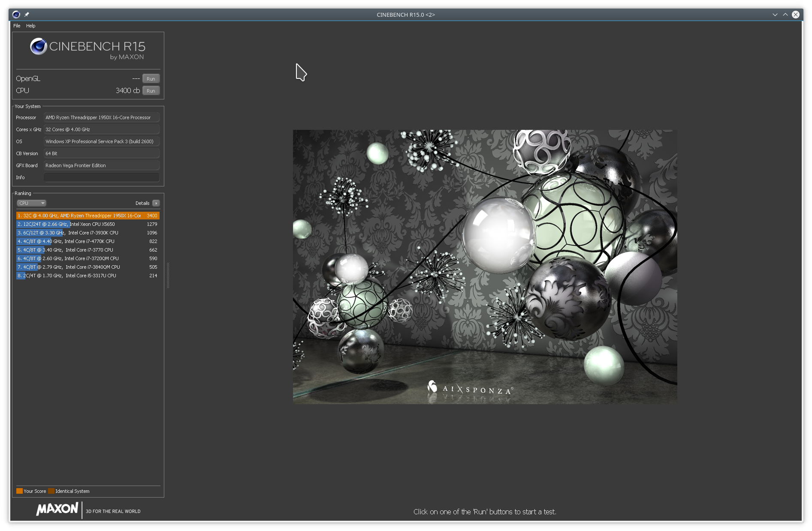Open the Details arrow button in Ranking
Image resolution: width=812 pixels, height=531 pixels.
coord(156,203)
